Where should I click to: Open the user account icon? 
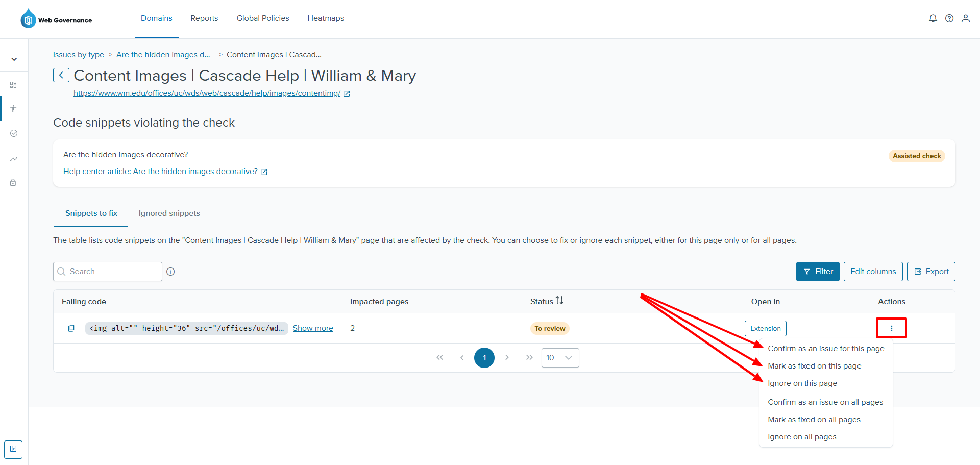pos(966,18)
